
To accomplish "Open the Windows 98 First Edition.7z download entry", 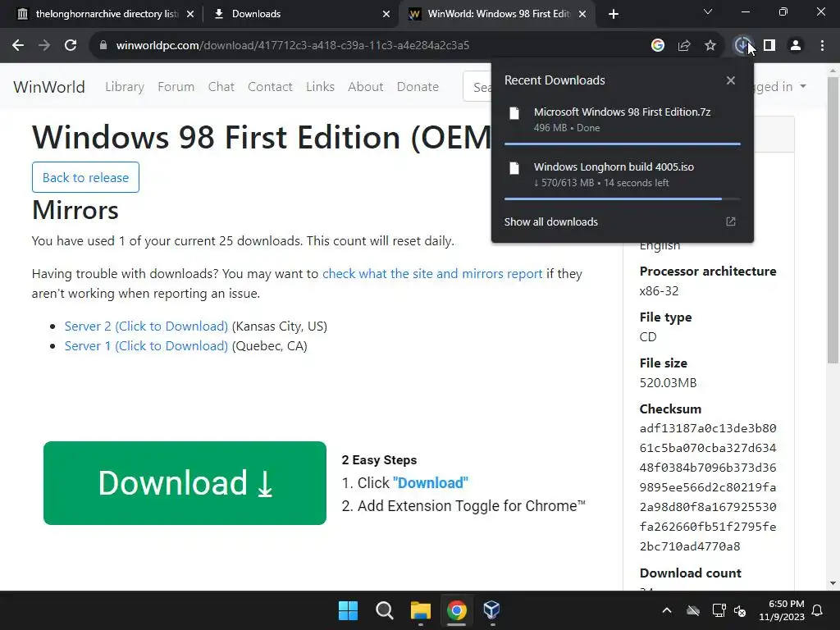I will pos(623,120).
